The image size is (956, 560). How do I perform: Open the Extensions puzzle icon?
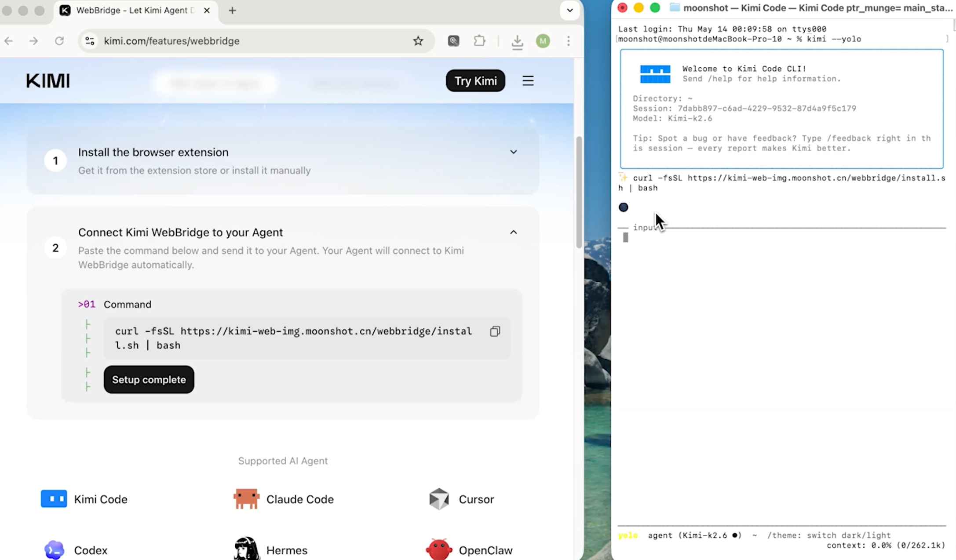tap(479, 41)
